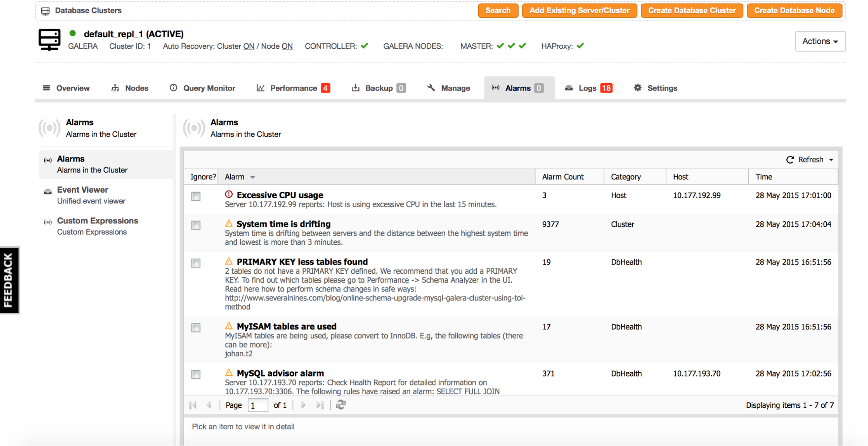
Task: Check ignore box for System time is drifting
Action: (196, 225)
